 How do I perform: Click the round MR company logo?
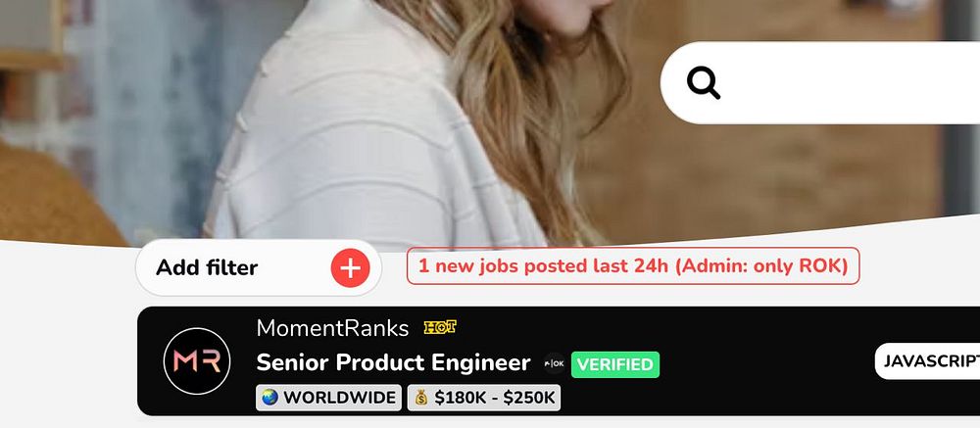(x=197, y=361)
